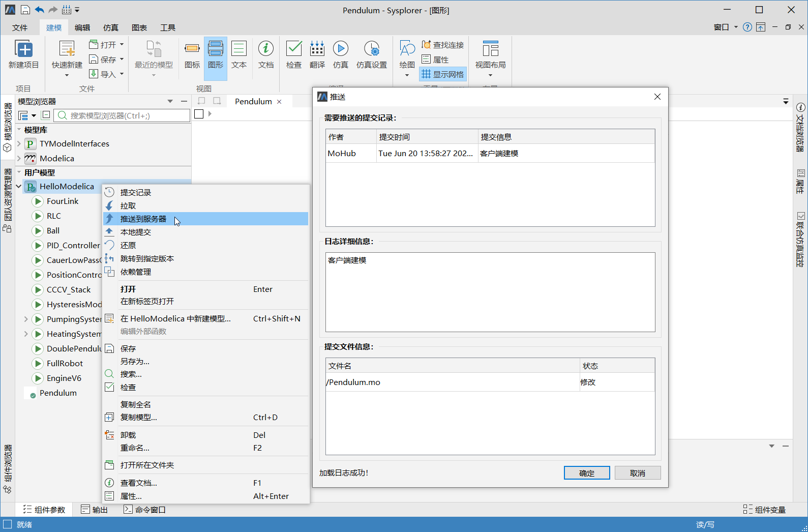Choose 本地提交 in context menu

[206, 232]
